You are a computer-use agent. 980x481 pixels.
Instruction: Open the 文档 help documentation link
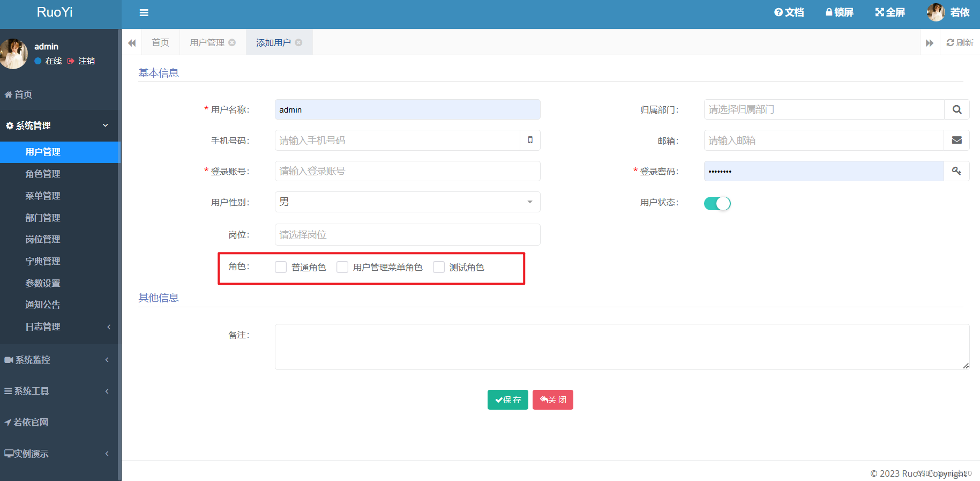coord(789,12)
